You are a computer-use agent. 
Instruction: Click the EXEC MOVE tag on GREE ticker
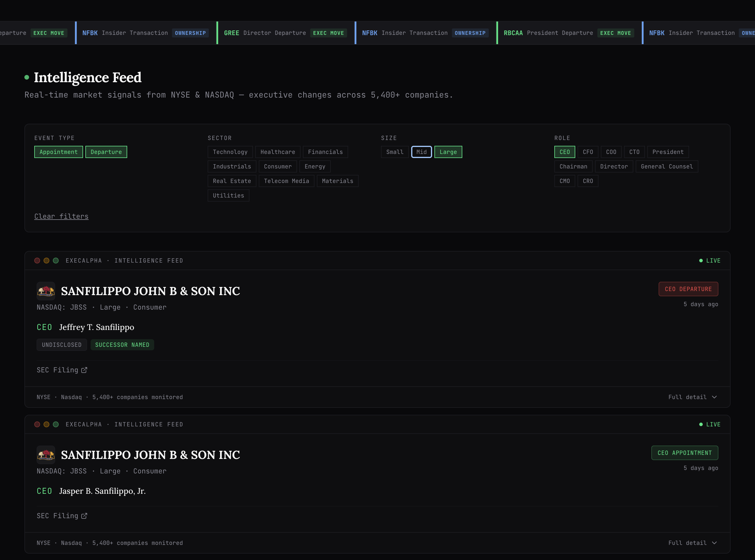click(328, 33)
